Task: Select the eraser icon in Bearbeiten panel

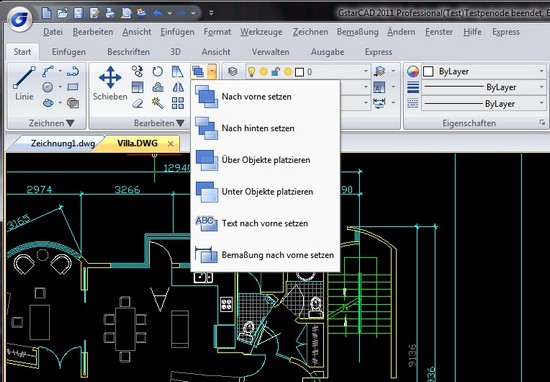Action: (138, 103)
